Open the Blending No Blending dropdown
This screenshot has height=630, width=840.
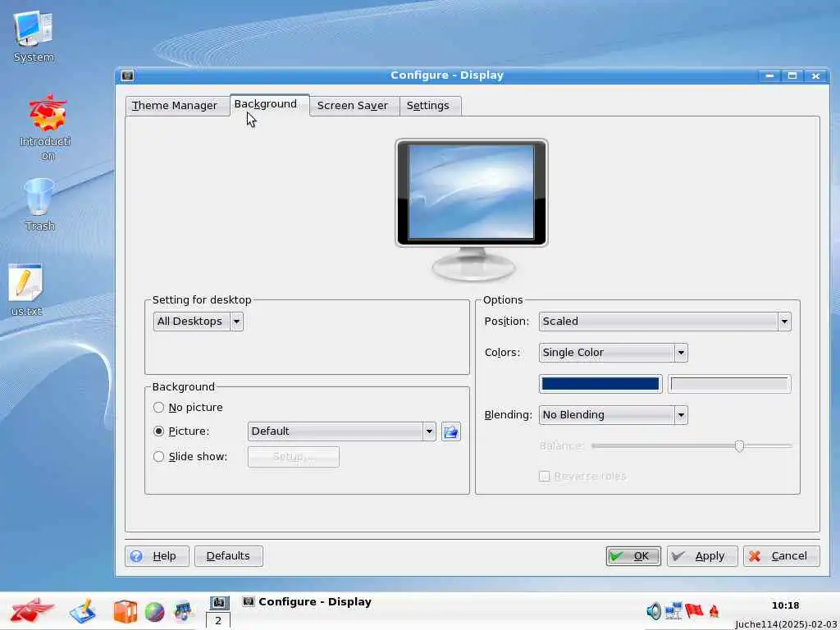click(x=614, y=415)
